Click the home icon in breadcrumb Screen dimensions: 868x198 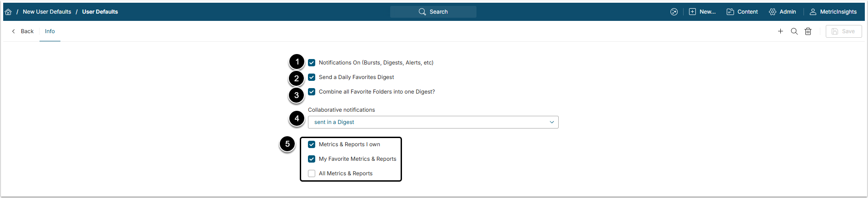tap(8, 12)
